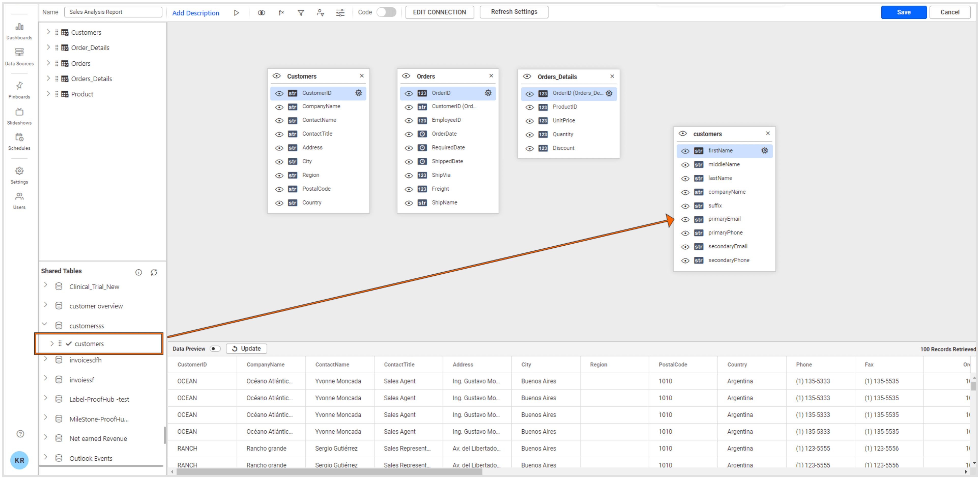Open Data Sources in the left sidebar
980x479 pixels.
click(x=19, y=55)
